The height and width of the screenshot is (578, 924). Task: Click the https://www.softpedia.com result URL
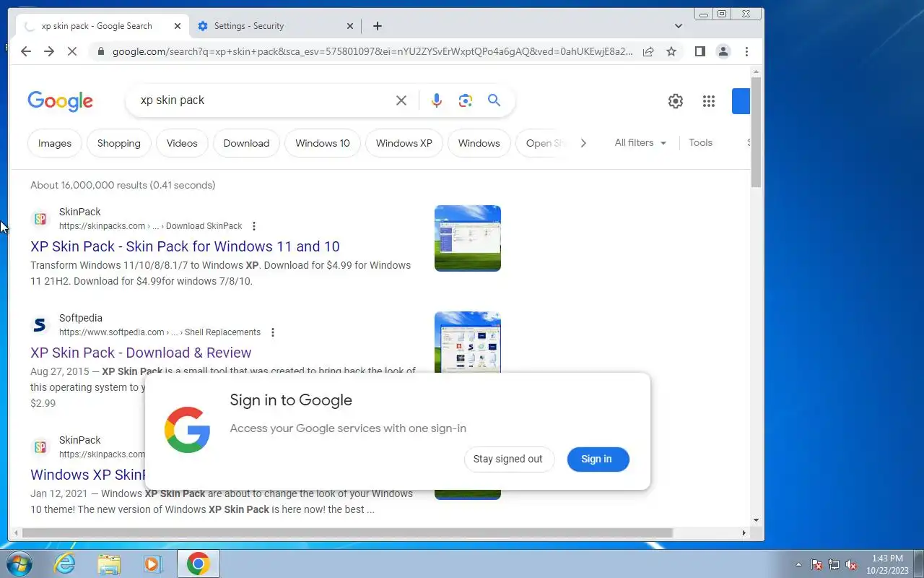[x=112, y=332]
